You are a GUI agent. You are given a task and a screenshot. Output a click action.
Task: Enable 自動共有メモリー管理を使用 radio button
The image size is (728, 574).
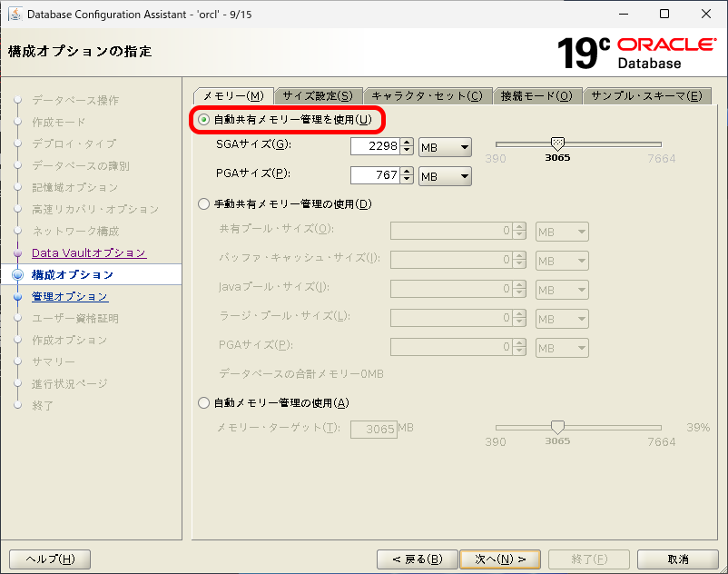tap(203, 119)
